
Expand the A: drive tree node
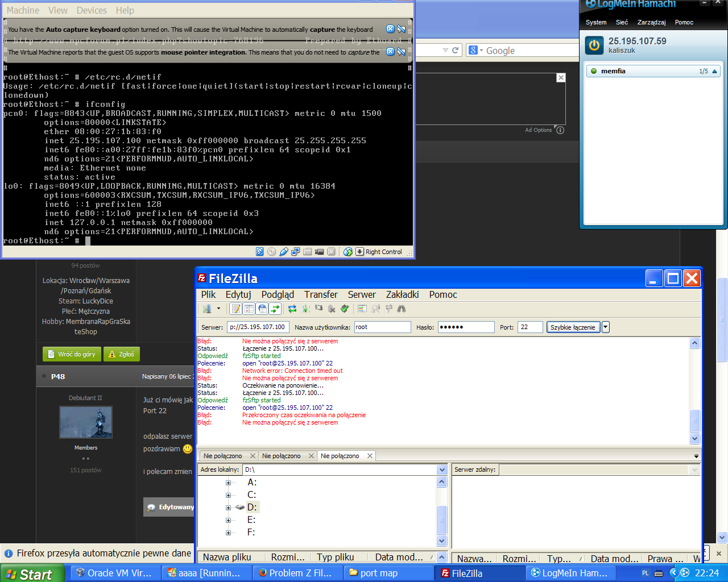(x=229, y=483)
